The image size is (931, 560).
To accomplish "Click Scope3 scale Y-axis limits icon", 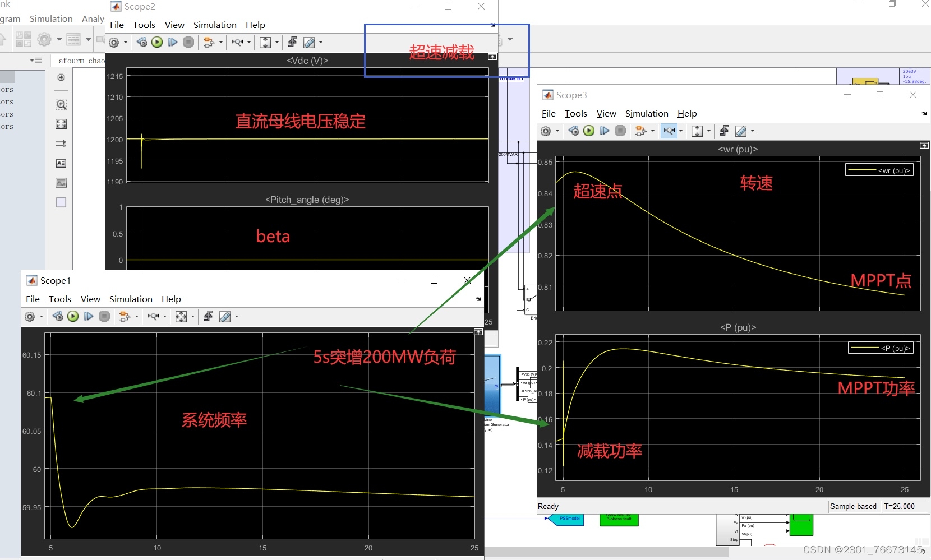I will click(x=697, y=131).
